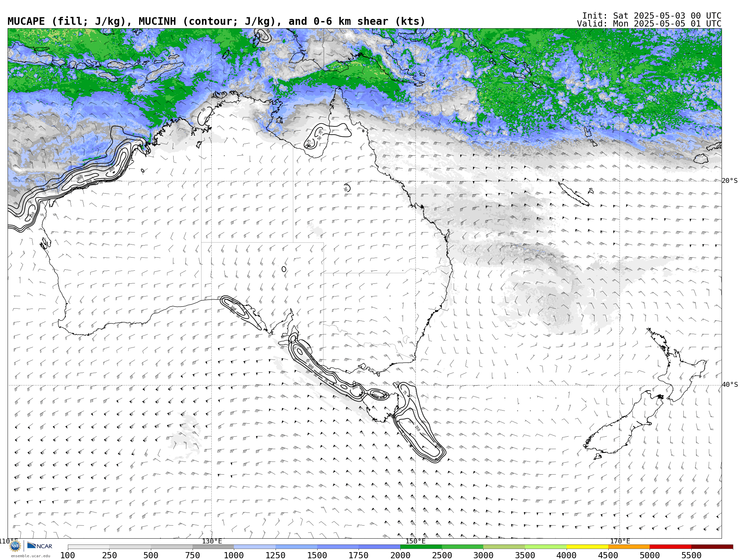
Task: Click the 170°E longitude label
Action: (620, 541)
